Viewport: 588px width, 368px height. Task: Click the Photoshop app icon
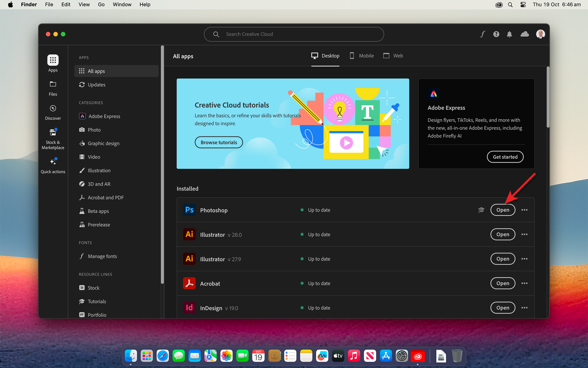(x=189, y=209)
